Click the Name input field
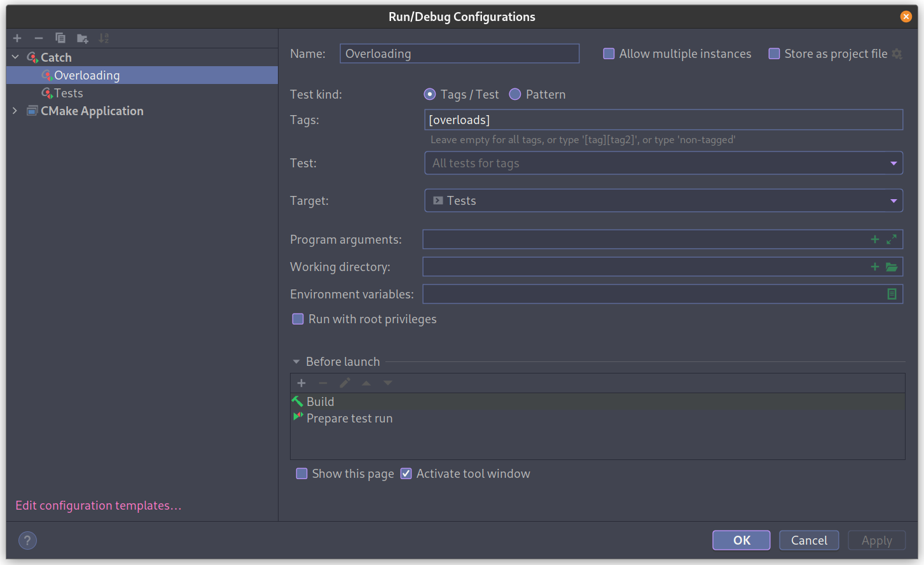 459,53
